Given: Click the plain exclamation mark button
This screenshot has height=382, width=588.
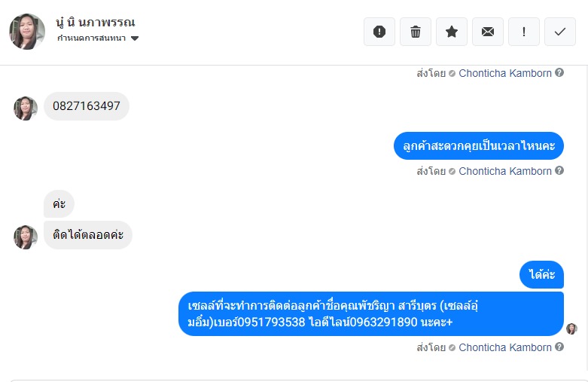Looking at the screenshot, I should [524, 32].
